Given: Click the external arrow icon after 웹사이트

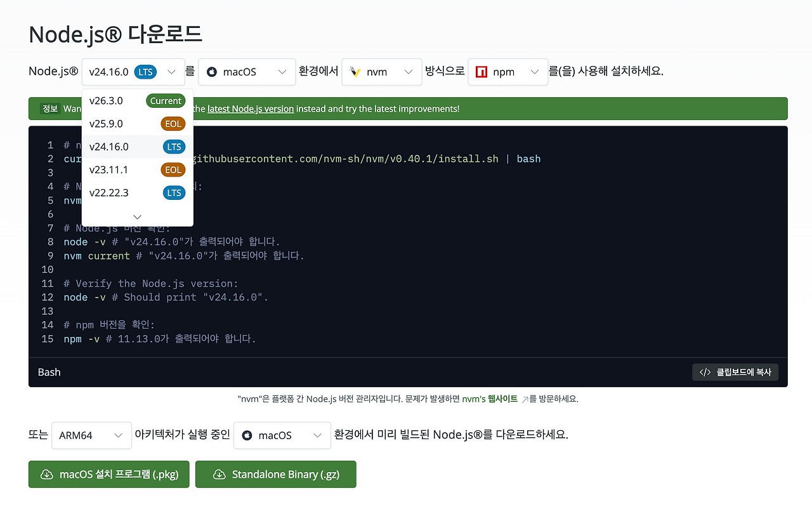Looking at the screenshot, I should 525,399.
